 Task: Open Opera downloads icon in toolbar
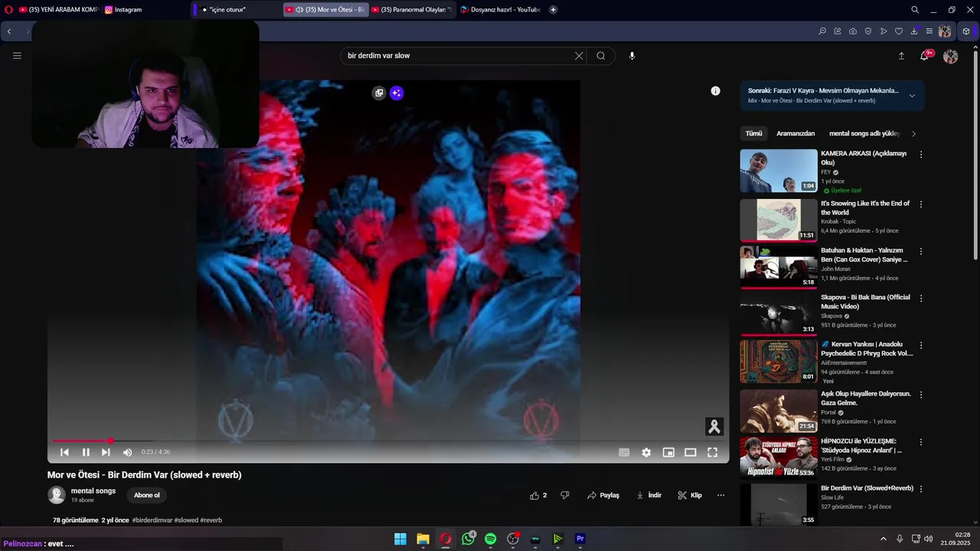coord(914,31)
